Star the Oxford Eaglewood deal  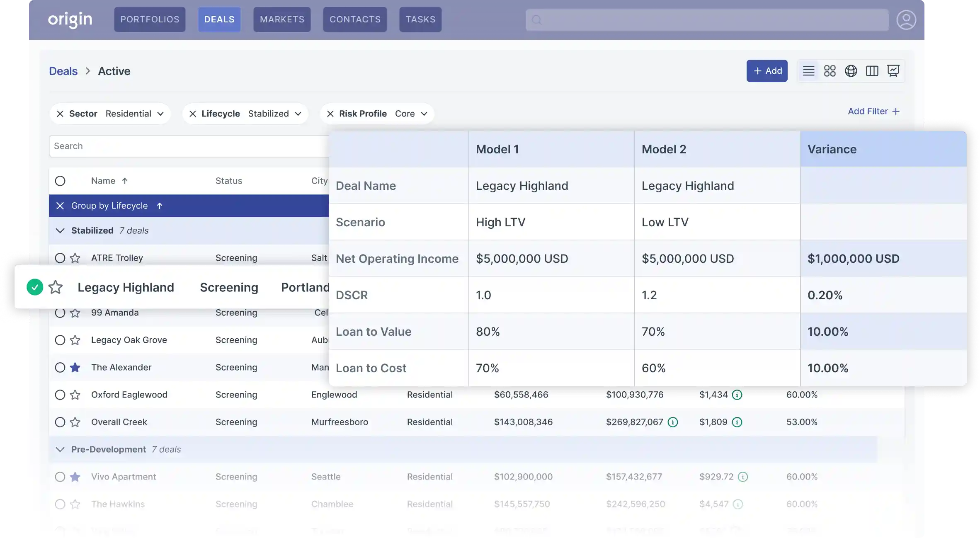click(75, 395)
